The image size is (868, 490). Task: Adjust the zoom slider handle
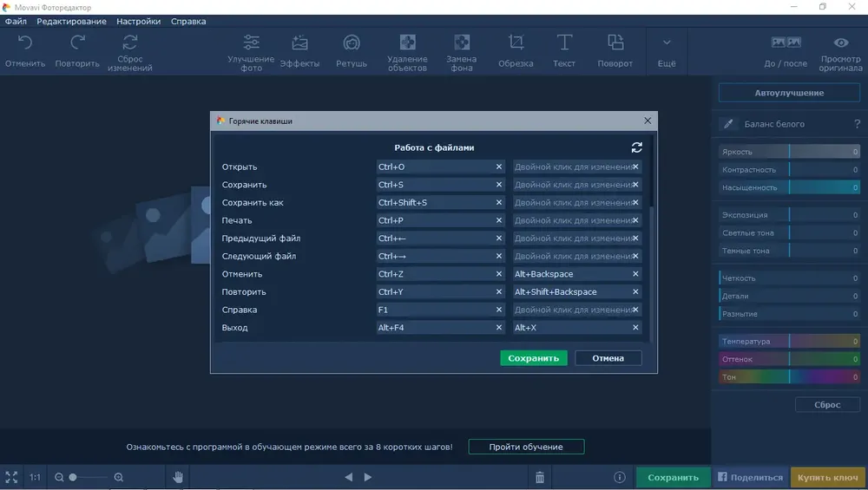[x=74, y=477]
